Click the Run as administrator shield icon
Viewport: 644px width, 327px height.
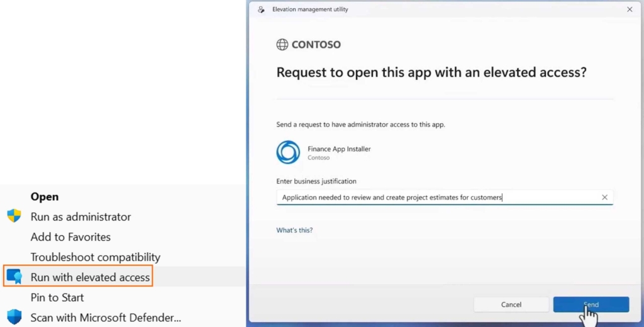click(14, 216)
